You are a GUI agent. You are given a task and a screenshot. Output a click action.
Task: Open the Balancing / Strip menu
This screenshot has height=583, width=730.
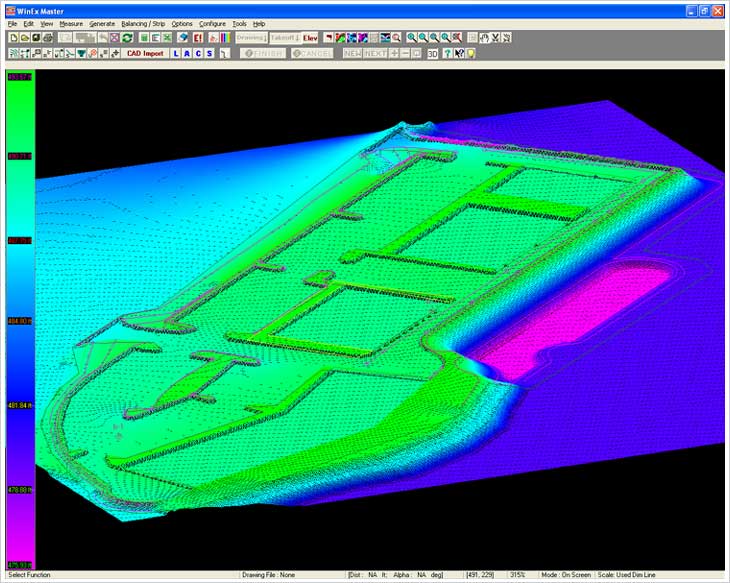143,24
